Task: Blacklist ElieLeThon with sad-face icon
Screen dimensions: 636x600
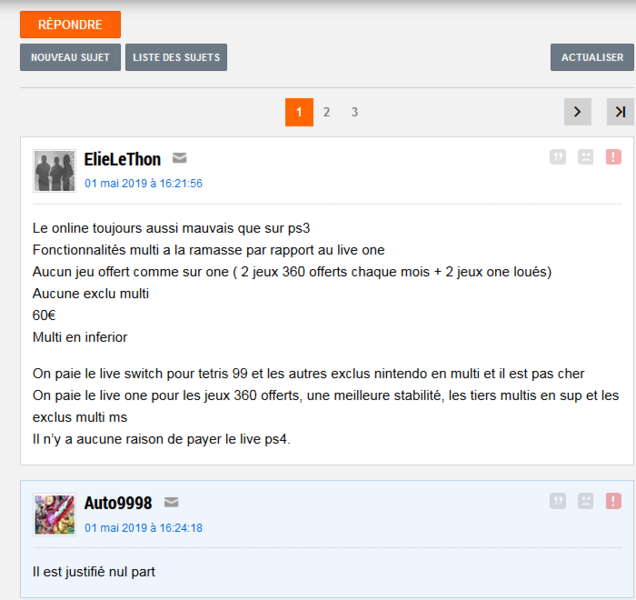Action: [x=585, y=157]
